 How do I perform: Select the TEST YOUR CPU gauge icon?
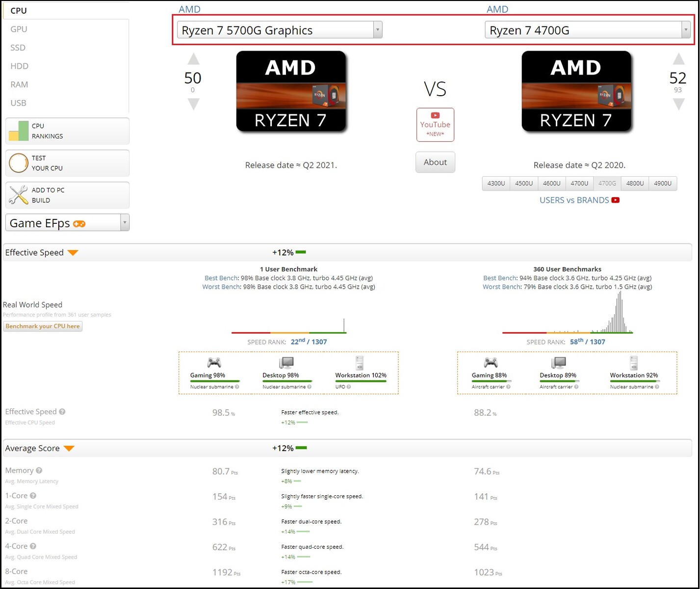tap(18, 163)
